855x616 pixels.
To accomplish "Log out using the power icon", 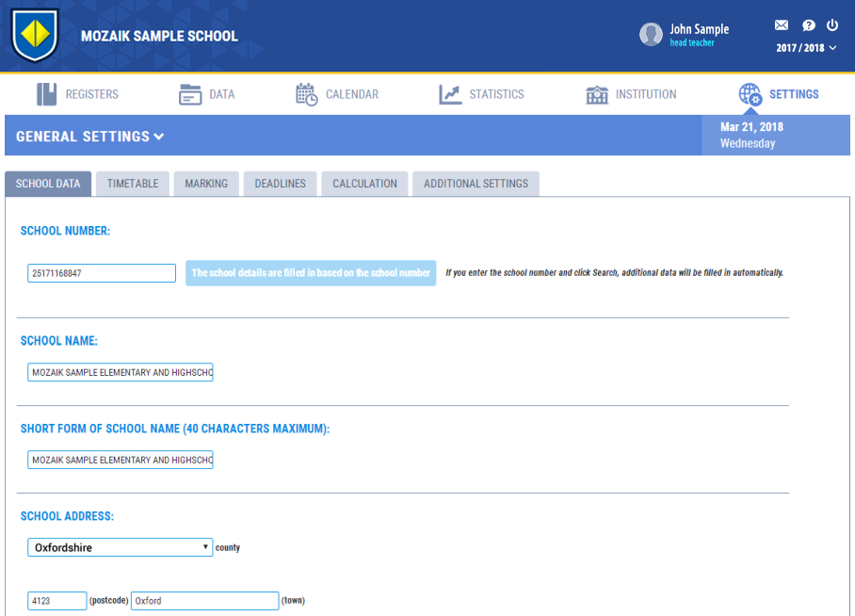I will pyautogui.click(x=832, y=25).
